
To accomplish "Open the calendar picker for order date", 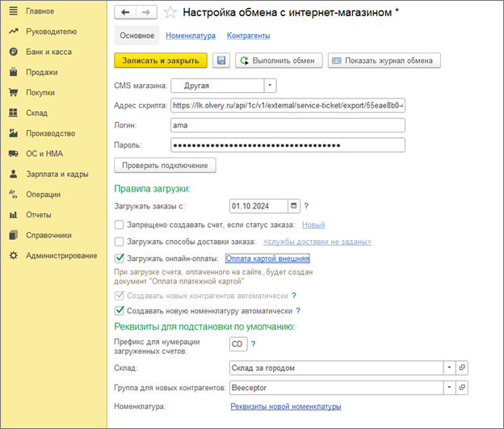I will pyautogui.click(x=294, y=205).
